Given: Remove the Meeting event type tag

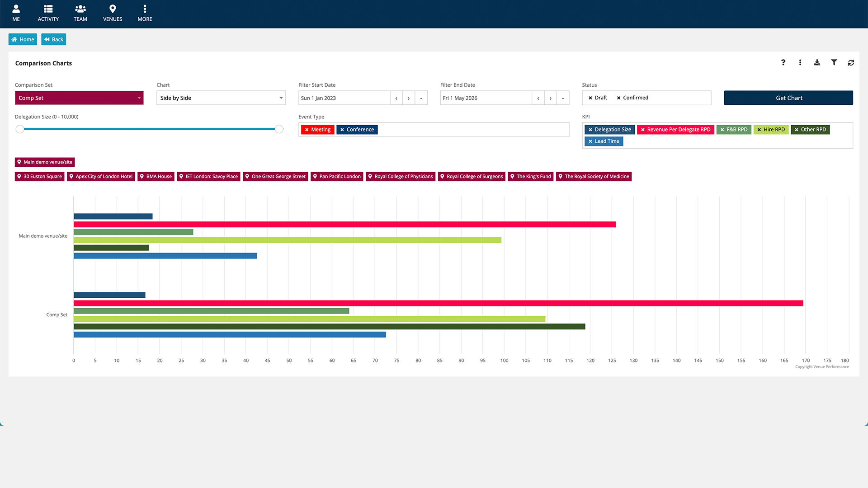Looking at the screenshot, I should (307, 130).
